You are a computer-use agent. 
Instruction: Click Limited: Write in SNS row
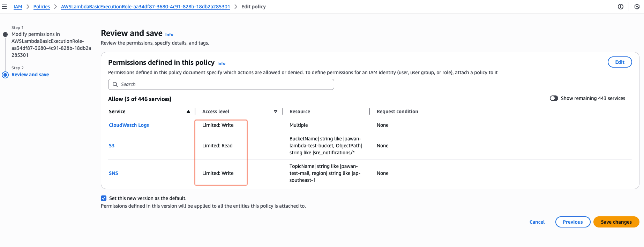point(218,173)
